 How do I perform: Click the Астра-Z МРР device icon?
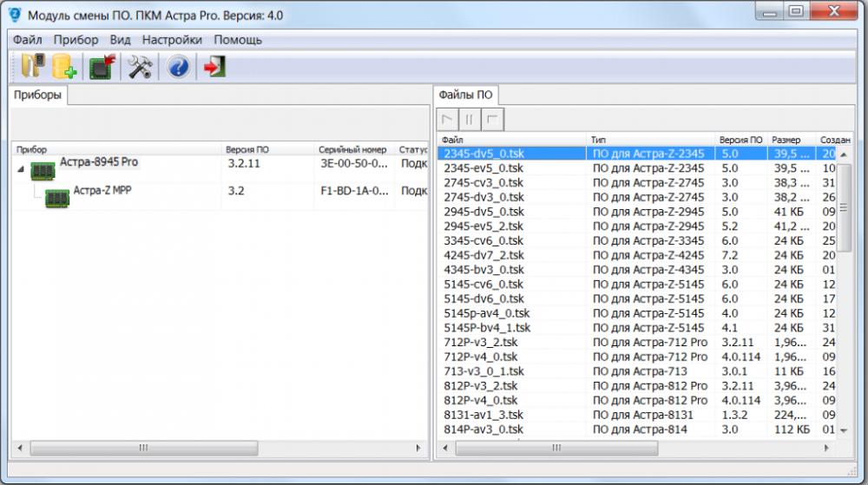click(x=57, y=198)
